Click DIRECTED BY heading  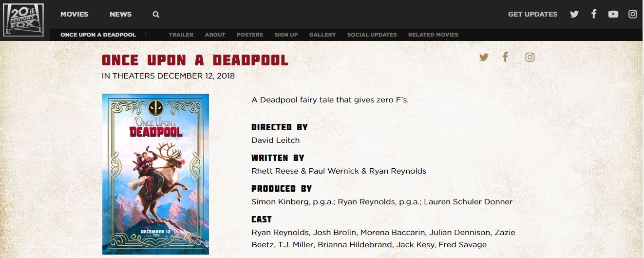(280, 127)
